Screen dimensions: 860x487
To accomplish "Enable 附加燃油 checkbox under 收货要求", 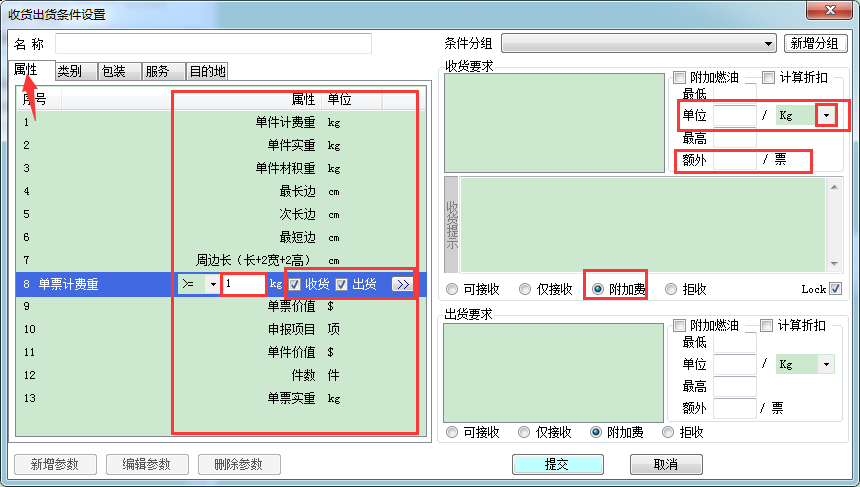I will [x=680, y=78].
